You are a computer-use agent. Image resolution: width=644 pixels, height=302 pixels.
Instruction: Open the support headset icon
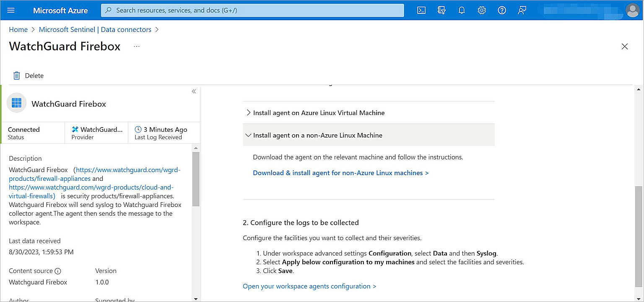click(x=522, y=10)
